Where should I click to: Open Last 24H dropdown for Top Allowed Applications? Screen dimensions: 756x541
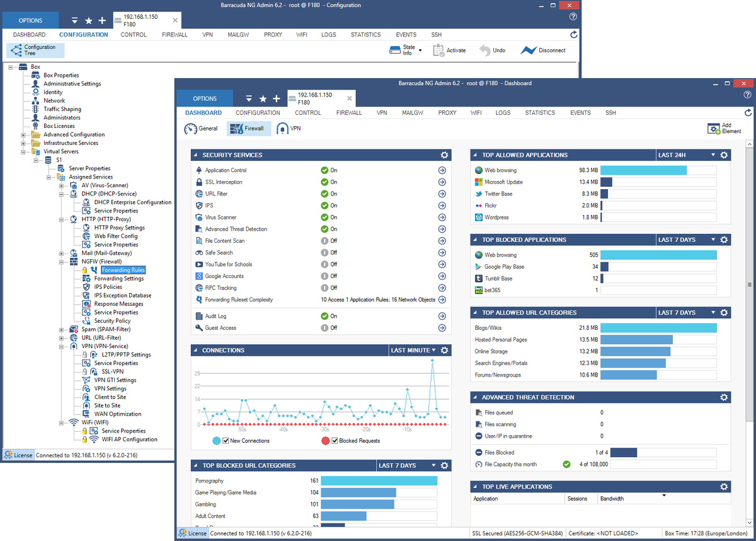(x=687, y=155)
